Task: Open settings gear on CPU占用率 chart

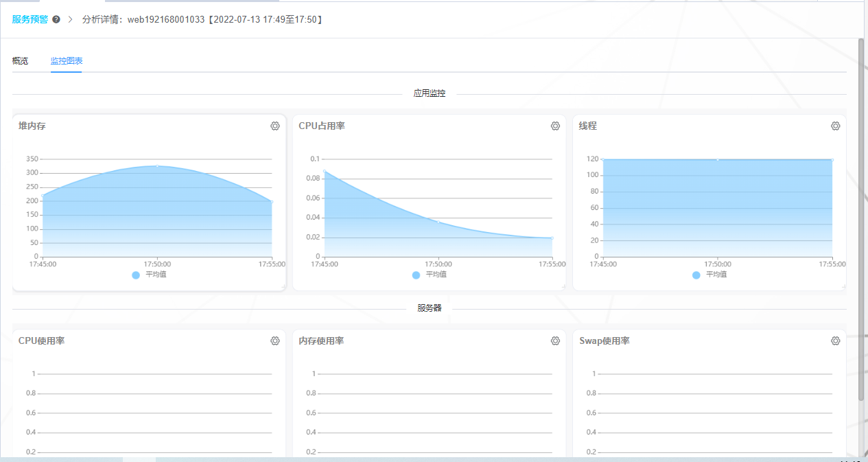Action: 556,126
